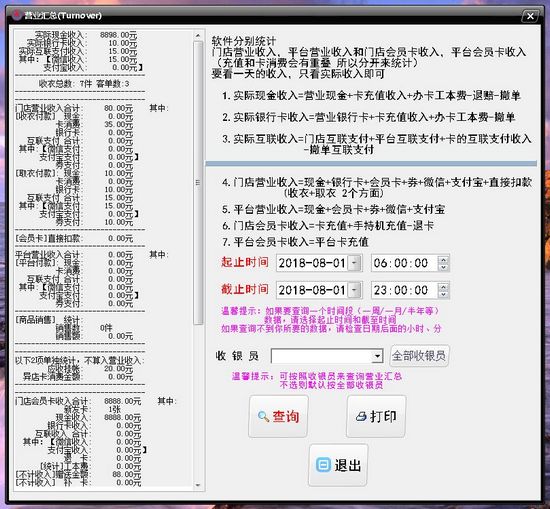Click the magnifier icon on 查询 button

[x=263, y=417]
